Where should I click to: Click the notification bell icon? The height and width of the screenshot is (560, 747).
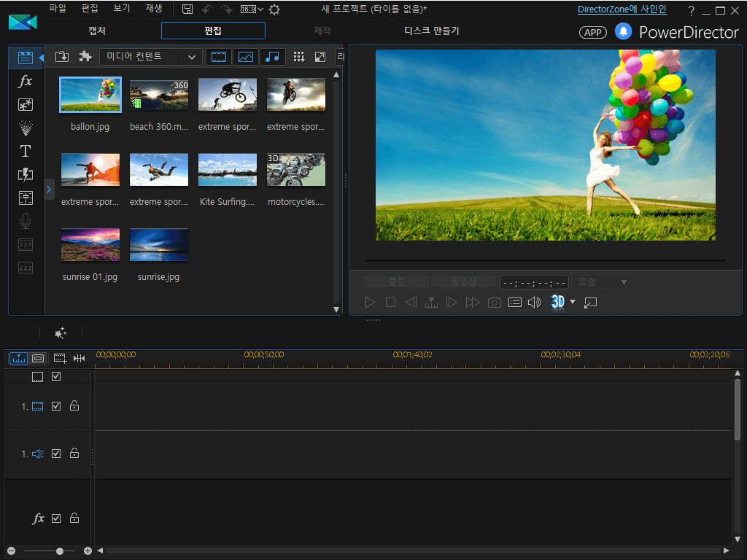622,31
